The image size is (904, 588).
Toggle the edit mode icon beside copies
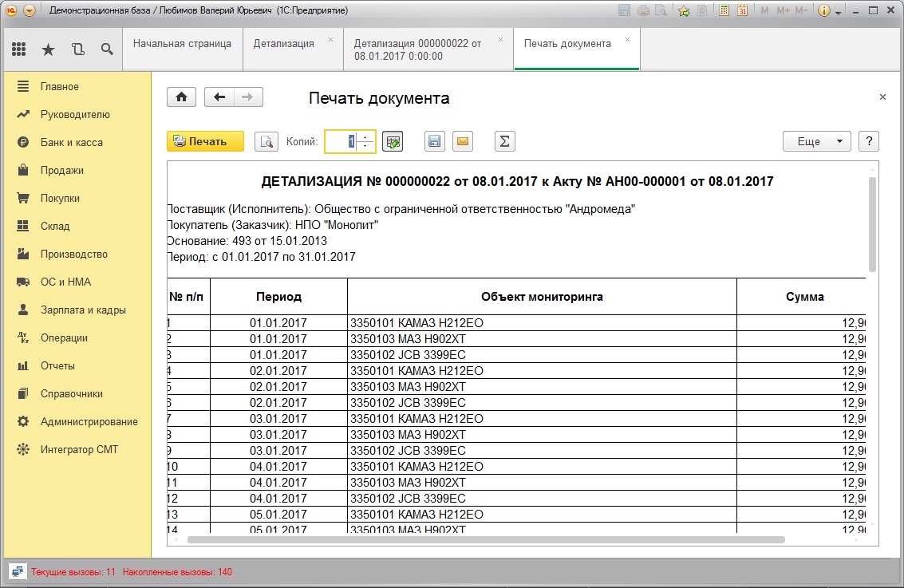(393, 141)
